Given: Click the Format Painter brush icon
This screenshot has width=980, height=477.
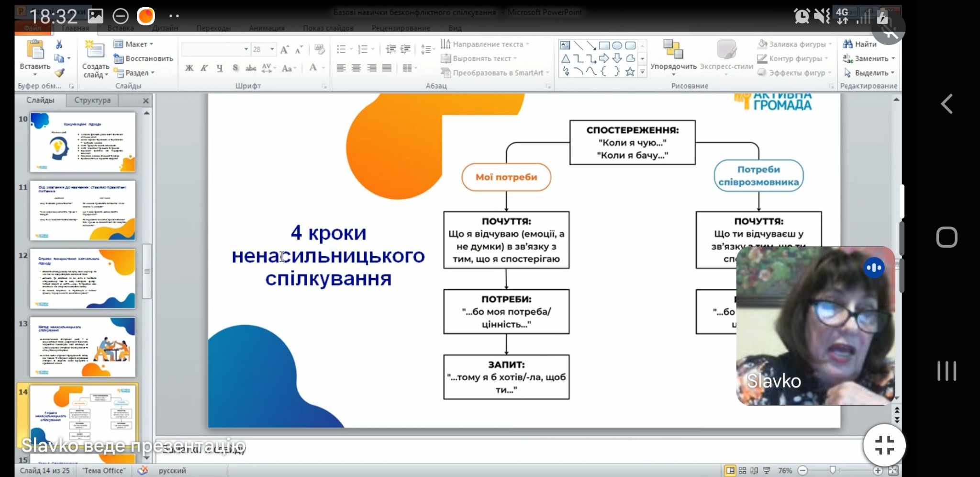Looking at the screenshot, I should tap(59, 73).
